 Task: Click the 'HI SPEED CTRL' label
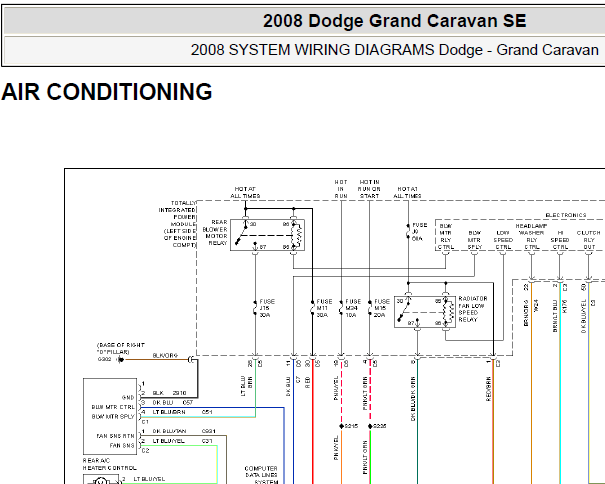pyautogui.click(x=560, y=240)
